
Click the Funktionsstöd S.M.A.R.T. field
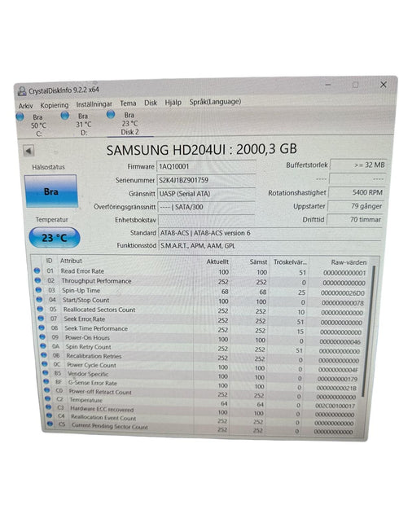pyautogui.click(x=270, y=245)
